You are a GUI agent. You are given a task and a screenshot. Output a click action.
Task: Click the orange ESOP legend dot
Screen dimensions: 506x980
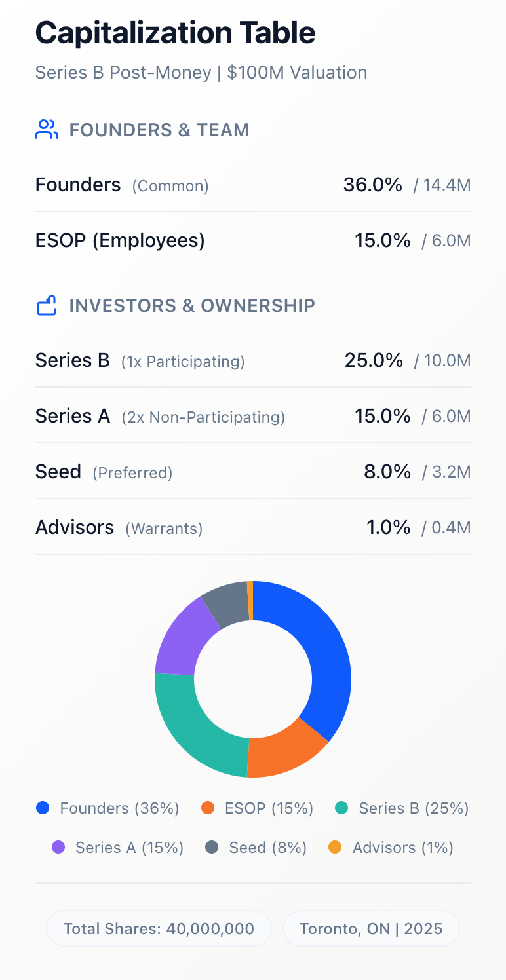click(x=208, y=808)
